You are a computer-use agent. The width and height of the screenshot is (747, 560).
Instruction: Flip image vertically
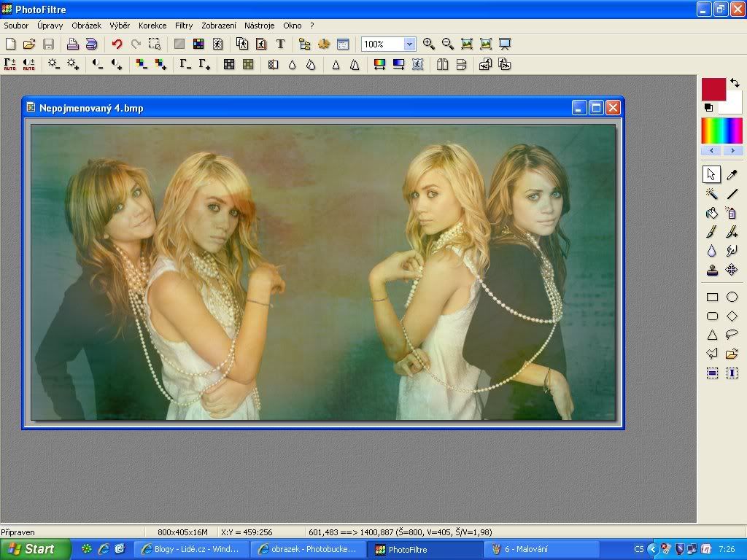pos(462,64)
